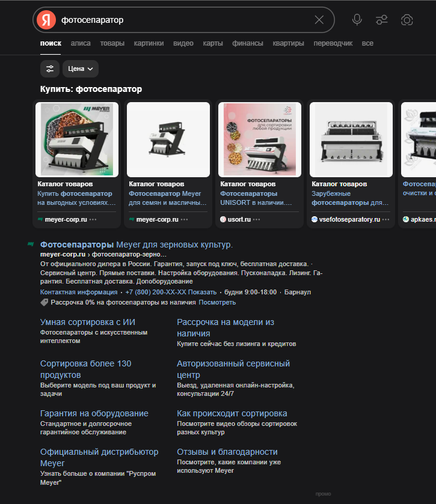Click inside the search input field
This screenshot has height=504, width=436.
pos(180,20)
